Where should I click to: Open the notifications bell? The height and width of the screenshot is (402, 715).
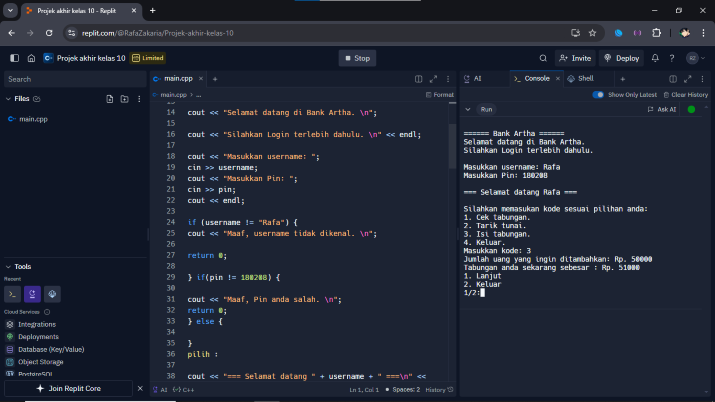pos(656,58)
